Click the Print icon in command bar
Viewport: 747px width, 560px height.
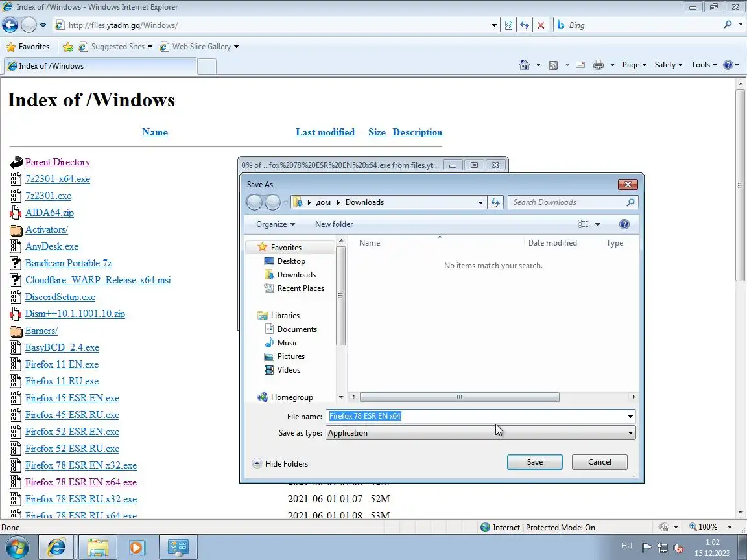tap(599, 65)
